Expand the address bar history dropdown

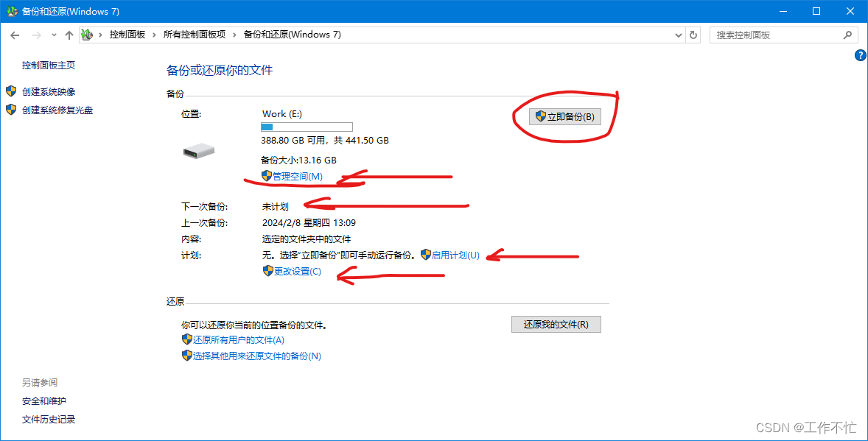tap(679, 35)
